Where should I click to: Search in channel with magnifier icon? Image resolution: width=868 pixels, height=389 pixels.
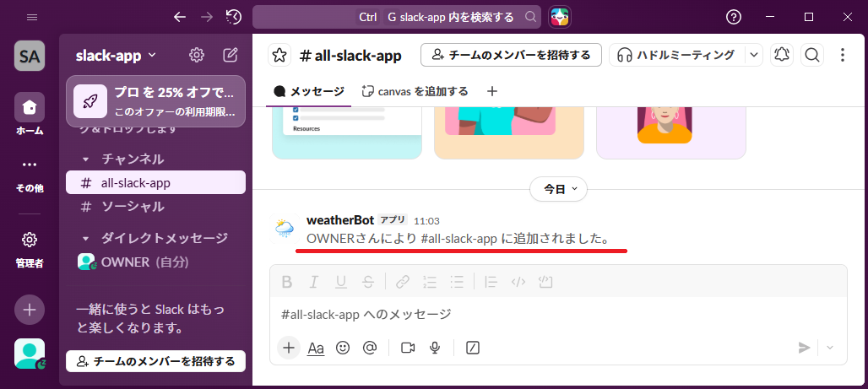pos(812,56)
